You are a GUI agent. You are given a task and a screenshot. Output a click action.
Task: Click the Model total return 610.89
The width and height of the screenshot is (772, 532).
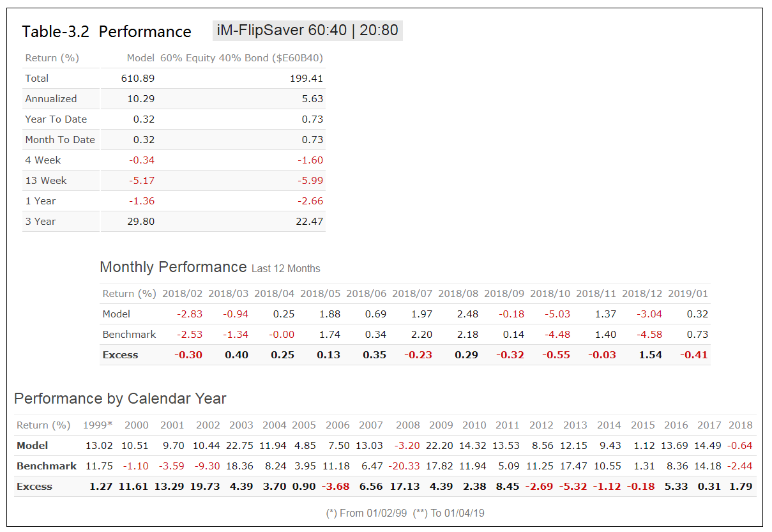(138, 79)
